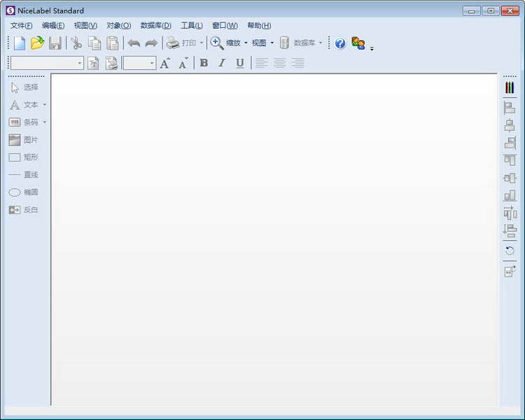Viewport: 525px width, 420px height.
Task: Align text left
Action: pos(262,63)
